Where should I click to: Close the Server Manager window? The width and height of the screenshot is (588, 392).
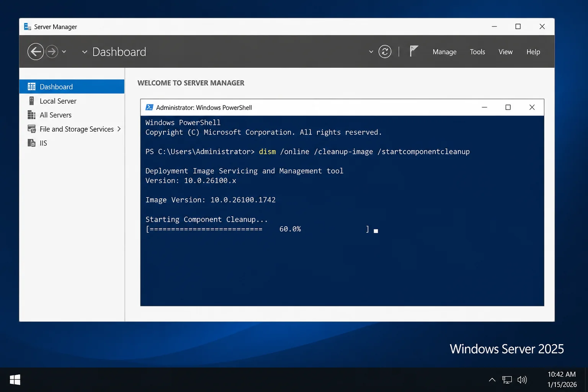coord(542,26)
